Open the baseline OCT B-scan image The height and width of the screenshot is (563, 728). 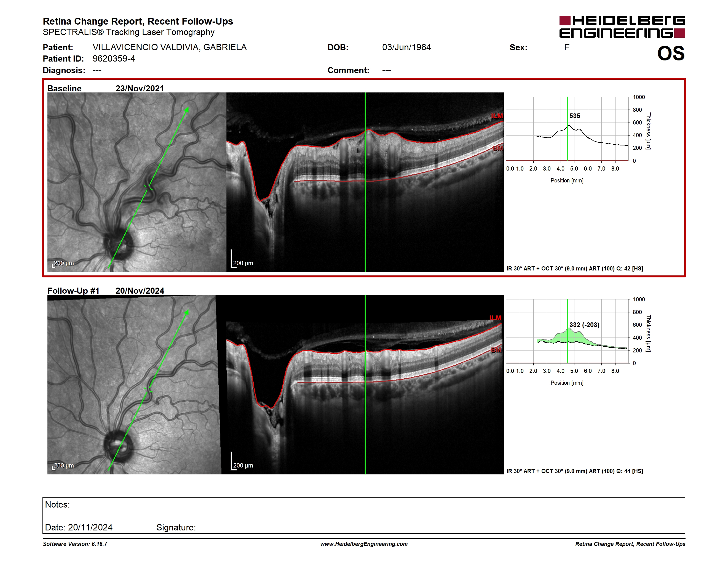(x=365, y=182)
